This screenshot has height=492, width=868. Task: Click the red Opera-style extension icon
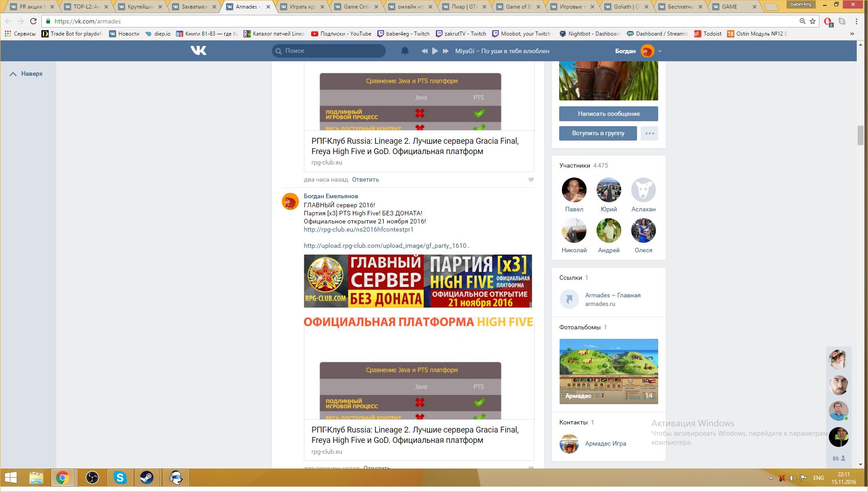point(828,21)
